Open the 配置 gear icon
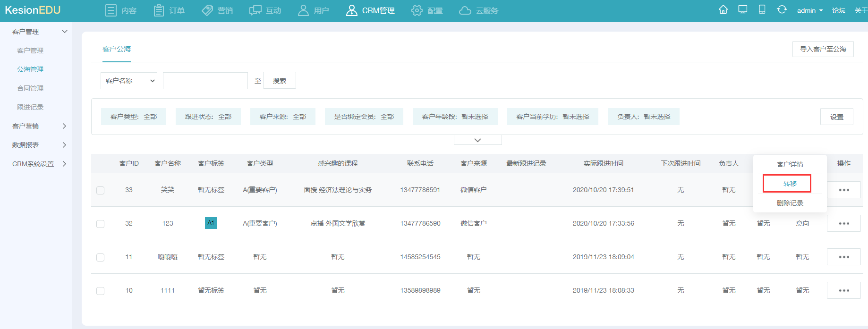 tap(417, 10)
